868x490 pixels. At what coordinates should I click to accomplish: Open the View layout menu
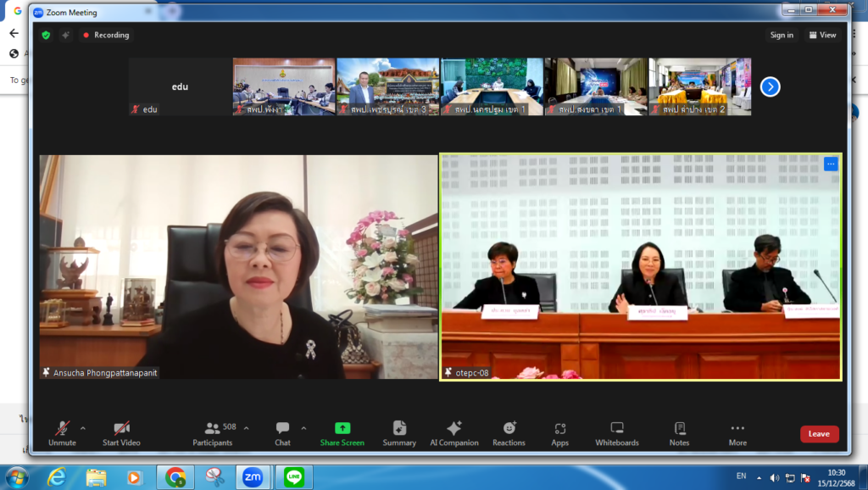click(822, 35)
